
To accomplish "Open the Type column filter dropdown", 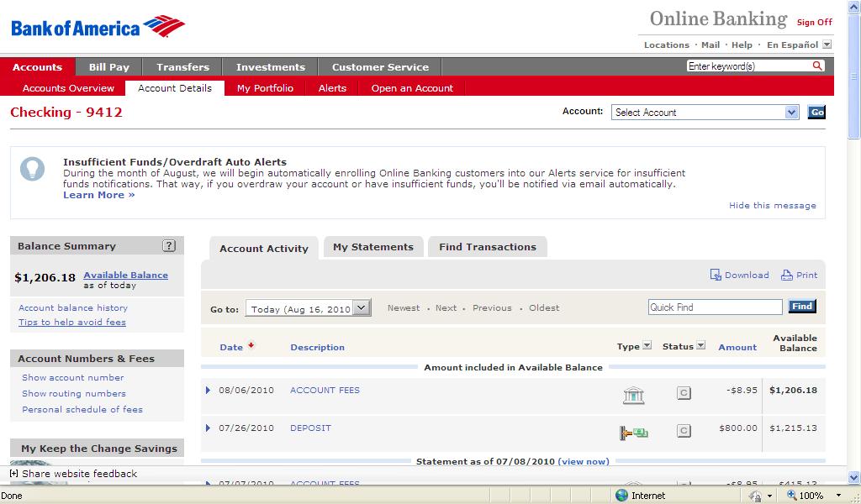I will [x=647, y=346].
